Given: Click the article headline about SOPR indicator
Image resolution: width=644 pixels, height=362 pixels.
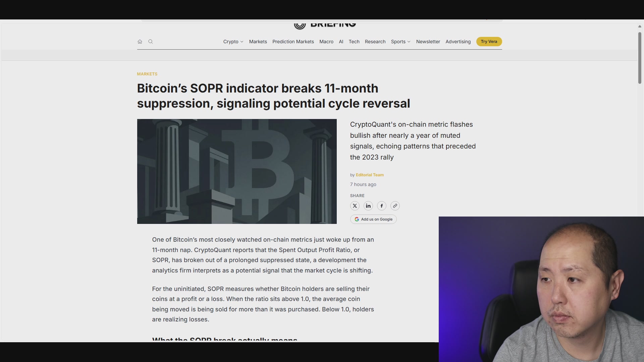Looking at the screenshot, I should click(273, 96).
